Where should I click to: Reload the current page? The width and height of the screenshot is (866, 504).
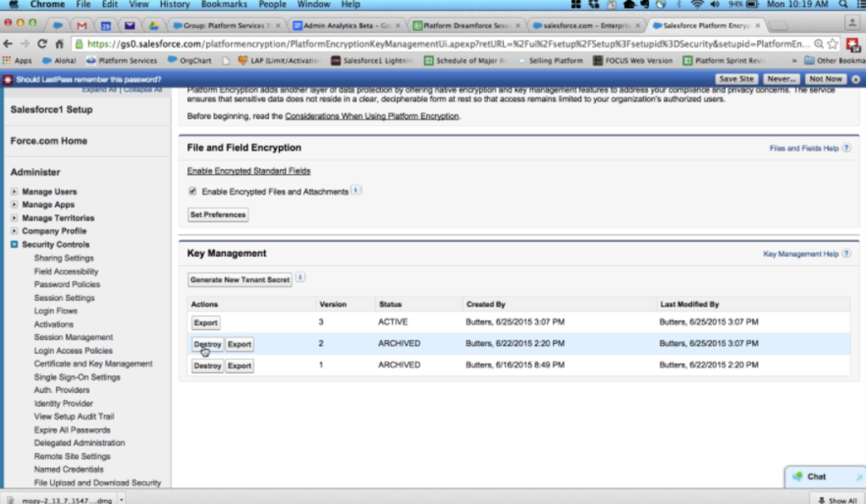[43, 44]
